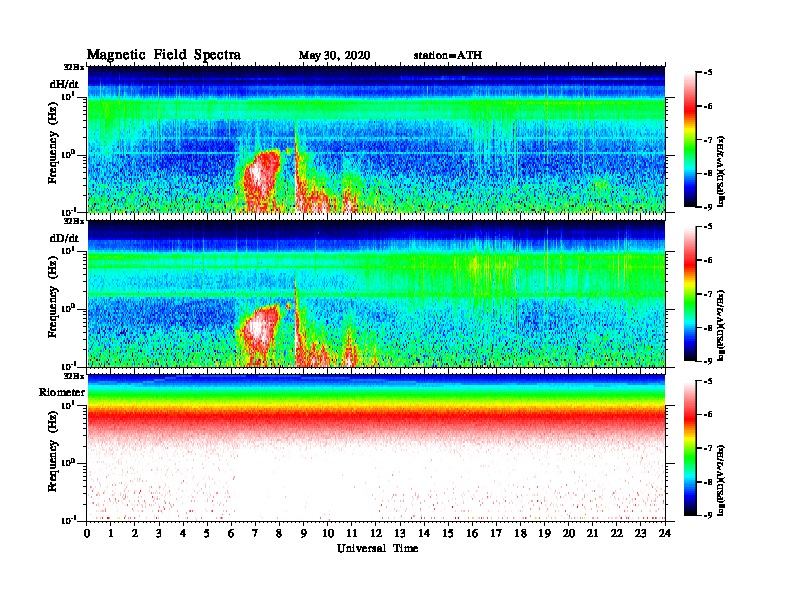This screenshot has height=612, width=792.
Task: Click the "station=ATH" label
Action: click(x=448, y=55)
